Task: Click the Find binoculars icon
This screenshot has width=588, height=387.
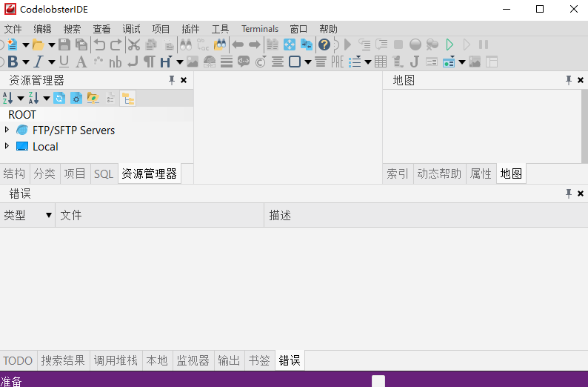Action: [x=186, y=44]
